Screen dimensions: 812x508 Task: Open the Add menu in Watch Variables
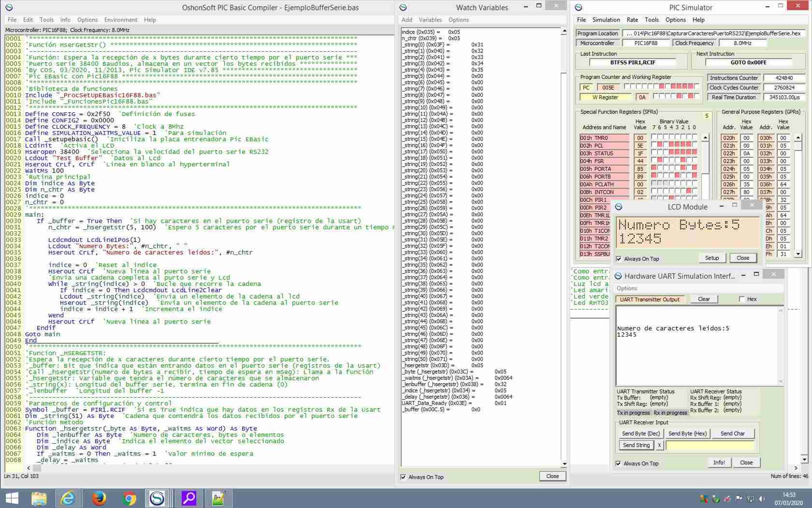[x=407, y=20]
